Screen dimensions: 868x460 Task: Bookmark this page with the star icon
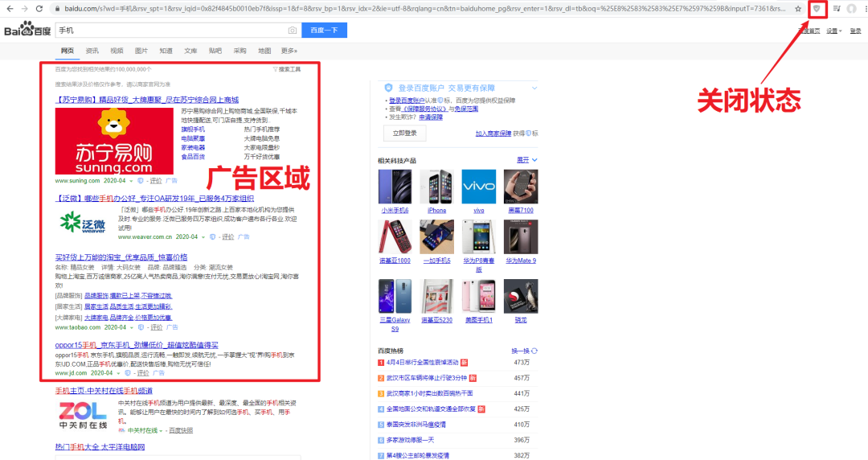point(798,9)
